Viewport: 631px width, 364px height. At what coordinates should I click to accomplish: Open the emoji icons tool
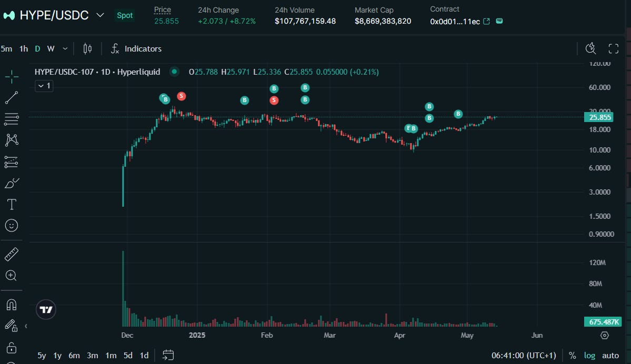coord(12,226)
